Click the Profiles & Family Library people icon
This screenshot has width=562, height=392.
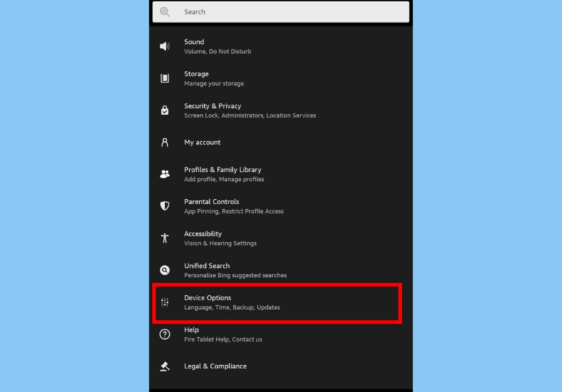pos(165,174)
